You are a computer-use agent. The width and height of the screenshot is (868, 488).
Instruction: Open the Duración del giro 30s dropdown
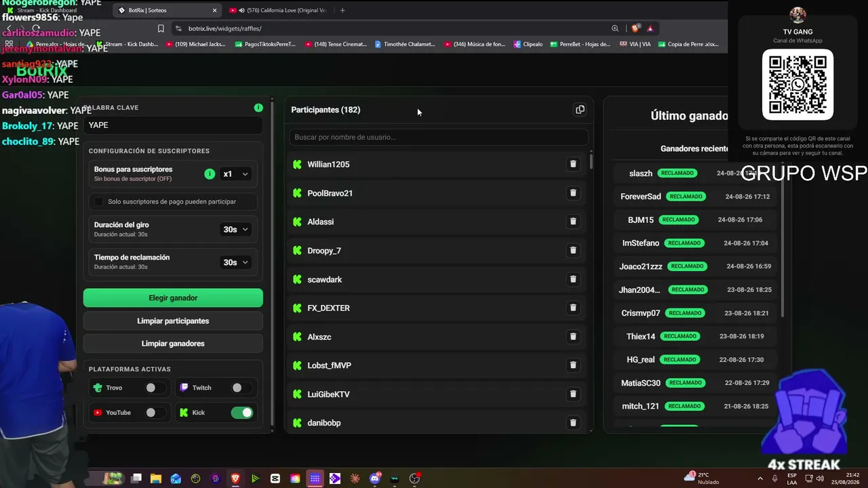click(235, 230)
